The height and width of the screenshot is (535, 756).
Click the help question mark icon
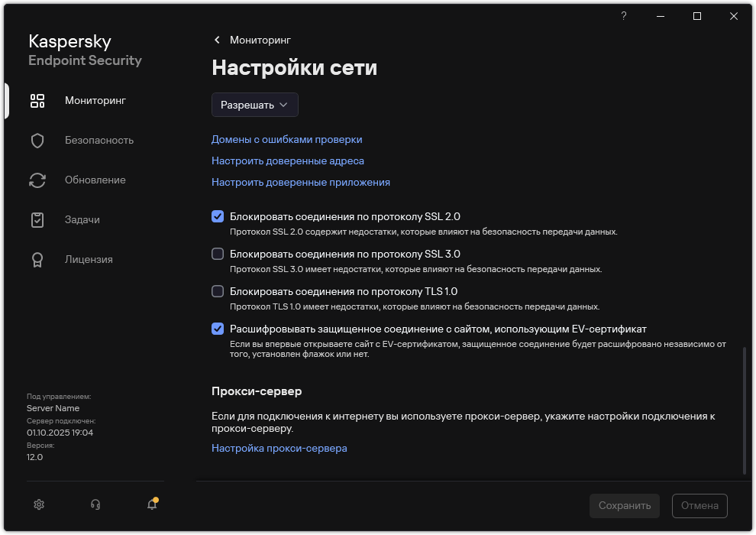coord(623,16)
